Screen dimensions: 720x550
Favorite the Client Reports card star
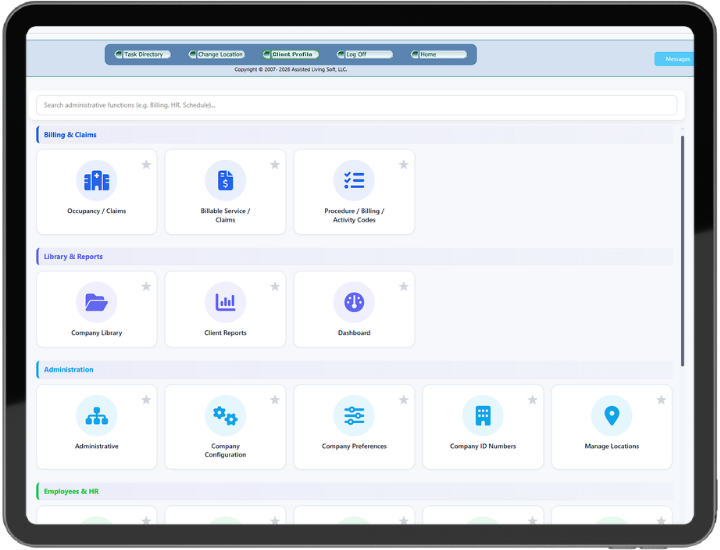[275, 286]
